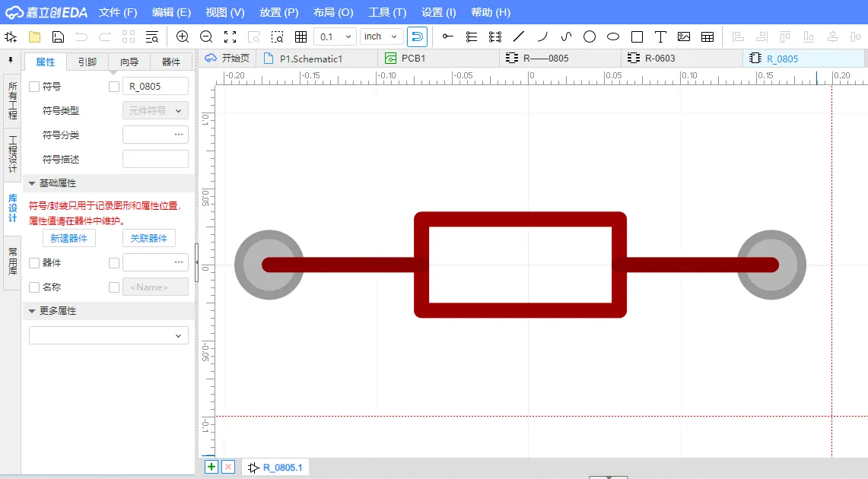The height and width of the screenshot is (479, 868).
Task: Open the 更多属性 dropdown list
Action: coord(109,335)
